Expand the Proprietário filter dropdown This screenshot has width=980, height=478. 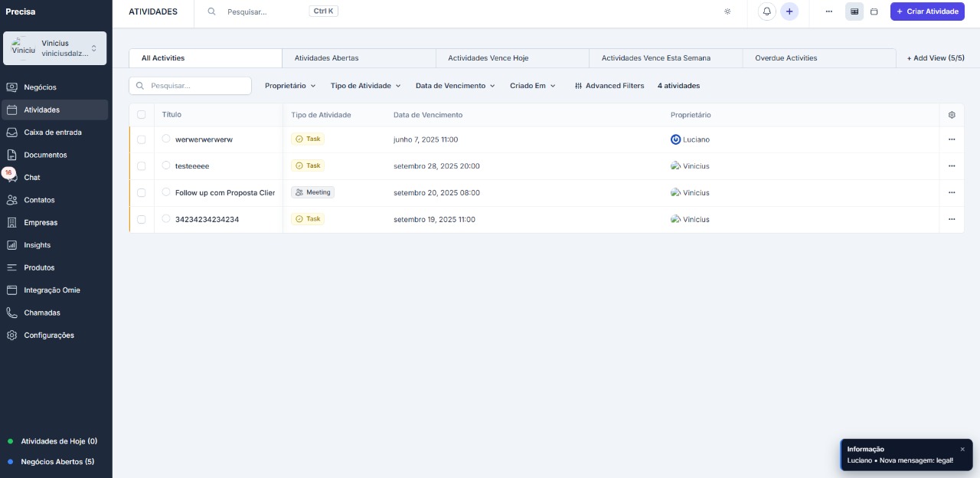290,86
